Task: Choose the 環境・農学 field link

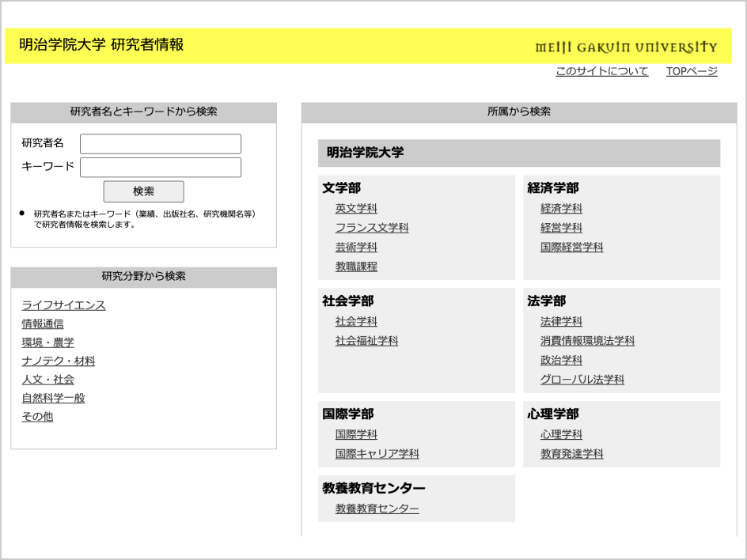Action: [47, 342]
